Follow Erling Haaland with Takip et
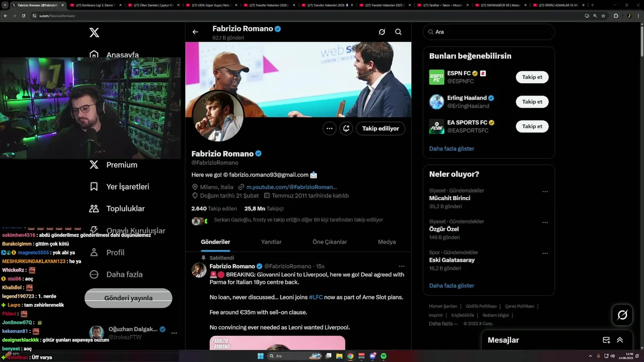 532,102
